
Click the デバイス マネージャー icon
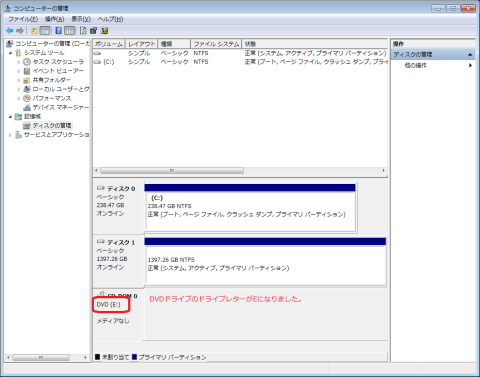pos(27,107)
